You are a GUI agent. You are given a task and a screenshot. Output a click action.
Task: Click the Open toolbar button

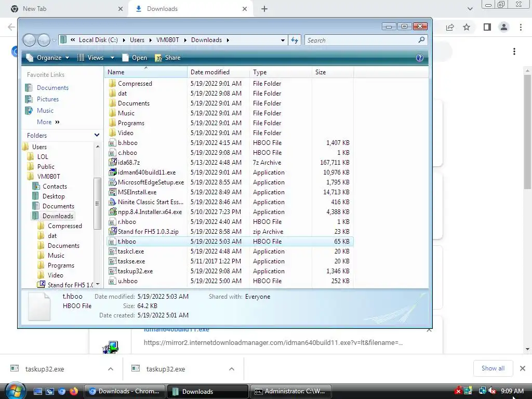click(x=135, y=58)
